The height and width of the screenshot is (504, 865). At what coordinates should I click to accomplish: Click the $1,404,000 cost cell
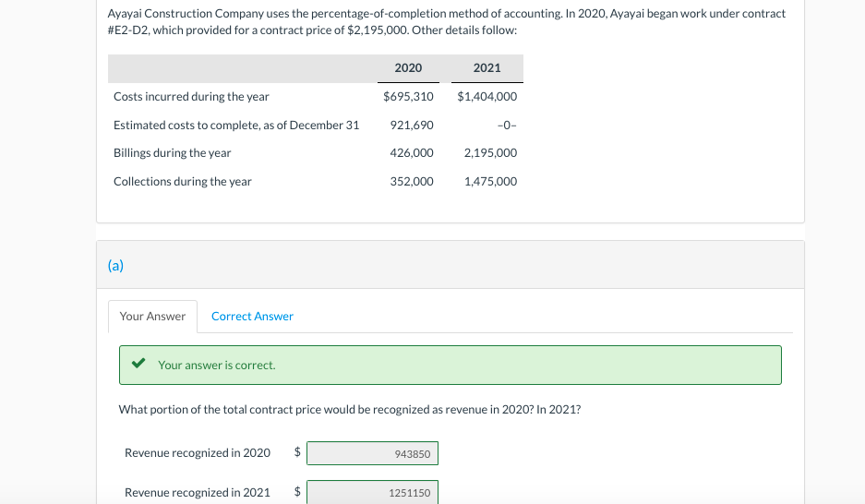pyautogui.click(x=487, y=97)
